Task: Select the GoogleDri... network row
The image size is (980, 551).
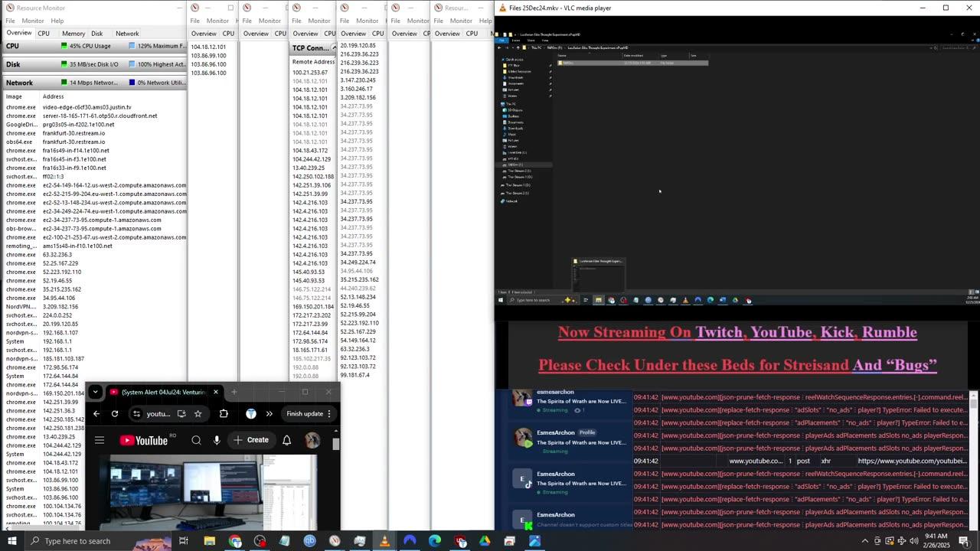Action: coord(95,125)
